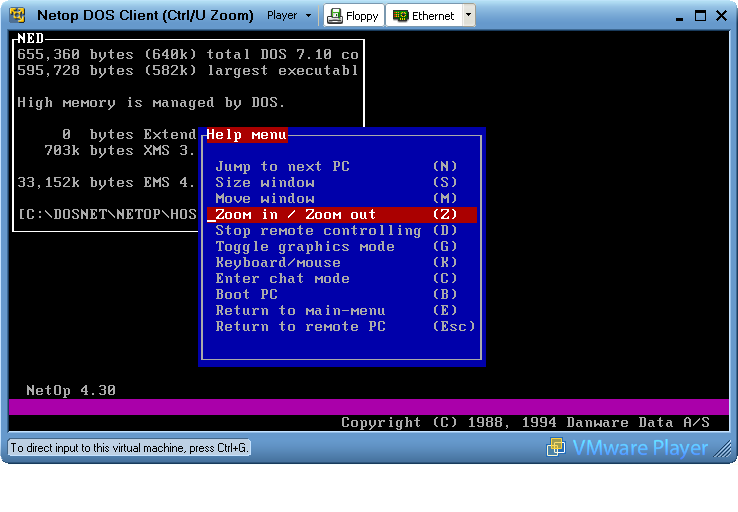Screen dimensions: 738x512
Task: Expand the arrow beside Ethernet
Action: (x=468, y=15)
